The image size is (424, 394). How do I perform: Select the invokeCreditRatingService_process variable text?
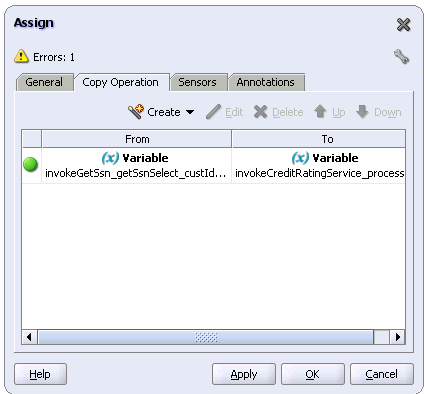320,173
